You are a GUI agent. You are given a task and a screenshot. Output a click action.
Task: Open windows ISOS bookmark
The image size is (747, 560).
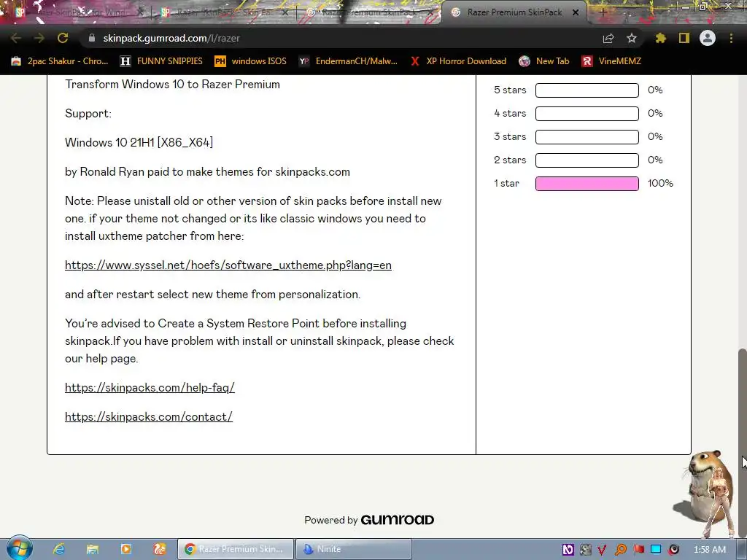[251, 61]
